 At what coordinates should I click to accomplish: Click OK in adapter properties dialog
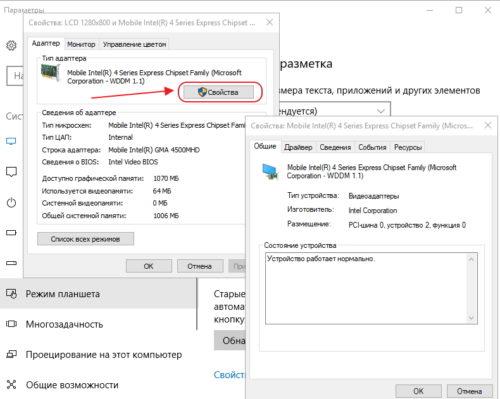coord(149,266)
